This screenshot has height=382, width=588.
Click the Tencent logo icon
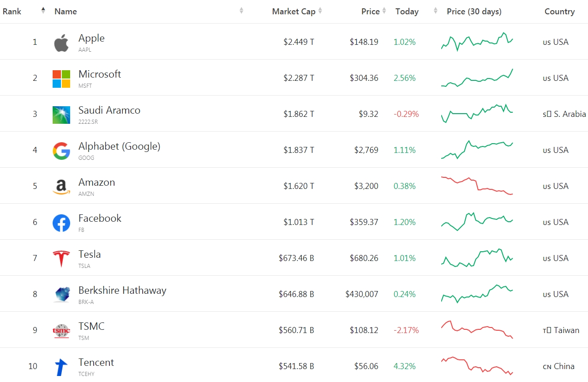coord(61,367)
